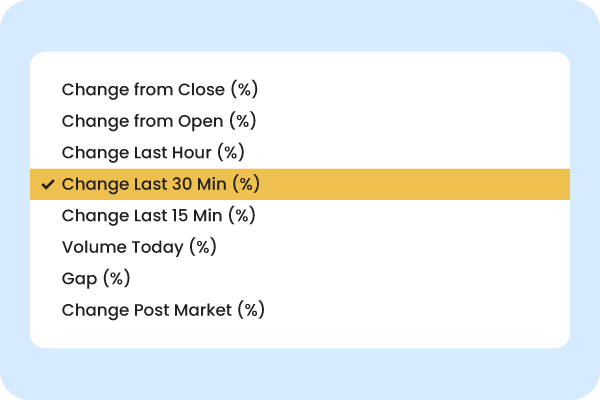This screenshot has height=400, width=600.
Task: Pick the Gap (%) option
Action: [x=96, y=278]
